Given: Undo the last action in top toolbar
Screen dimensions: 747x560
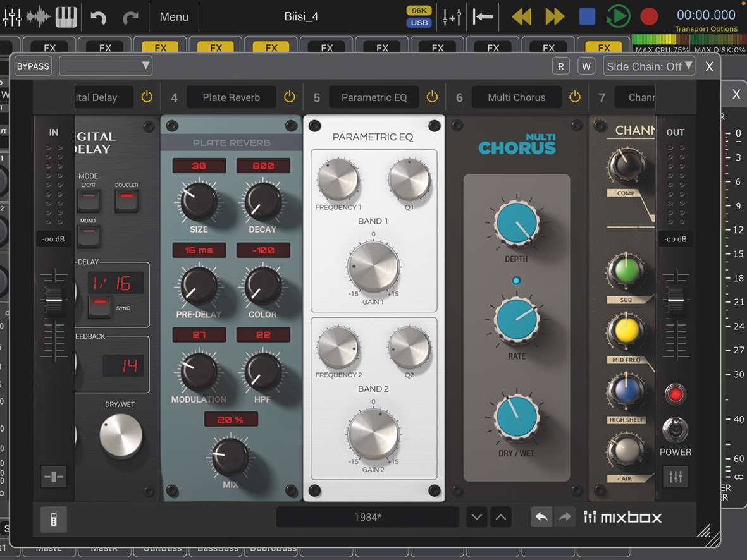Looking at the screenshot, I should pyautogui.click(x=98, y=18).
